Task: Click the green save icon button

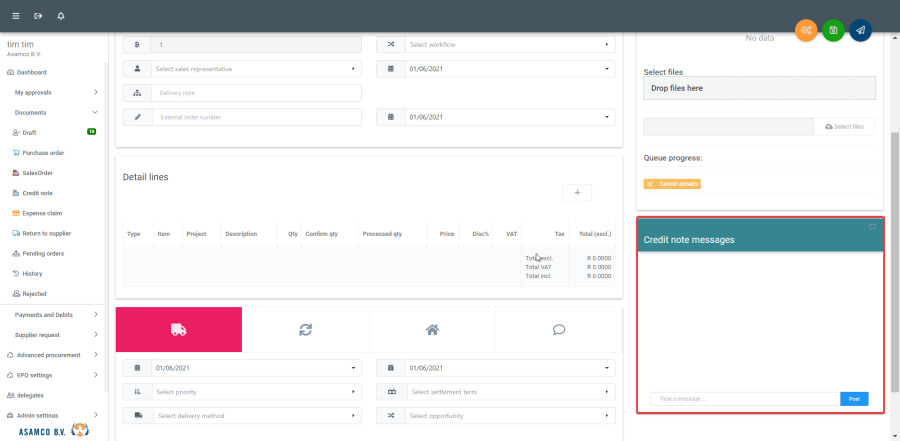Action: tap(833, 30)
